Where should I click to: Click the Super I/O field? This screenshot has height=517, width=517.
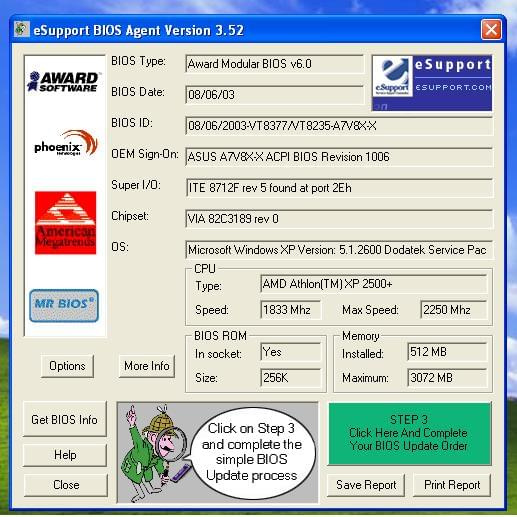(339, 188)
